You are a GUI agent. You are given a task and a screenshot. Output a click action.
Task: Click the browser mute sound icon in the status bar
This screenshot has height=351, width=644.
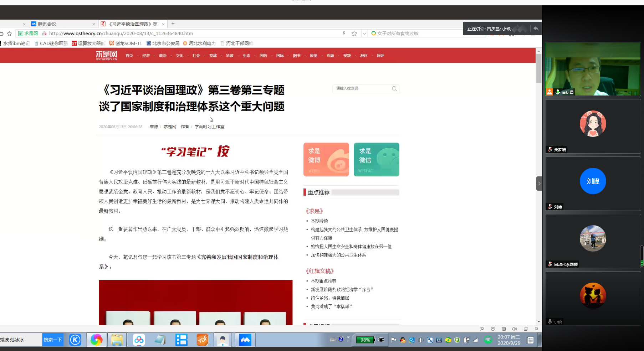pos(514,329)
